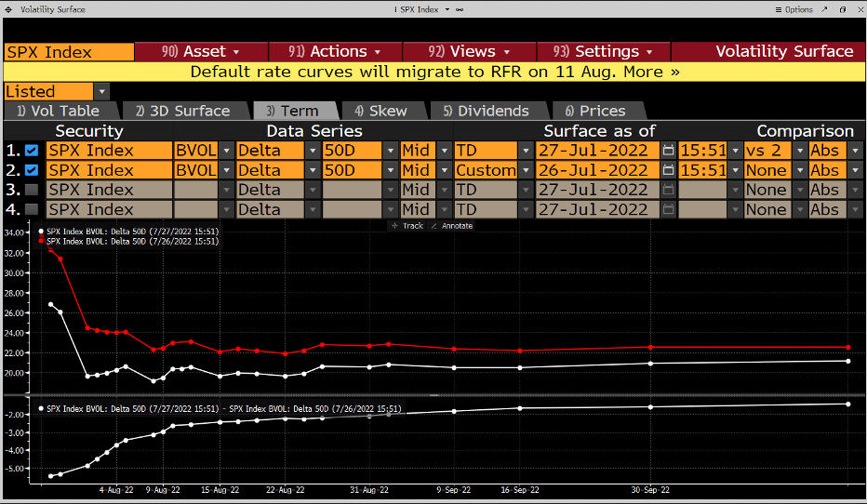Click the 16-Sep-22 label on date axis
Image resolution: width=867 pixels, height=504 pixels.
[520, 490]
